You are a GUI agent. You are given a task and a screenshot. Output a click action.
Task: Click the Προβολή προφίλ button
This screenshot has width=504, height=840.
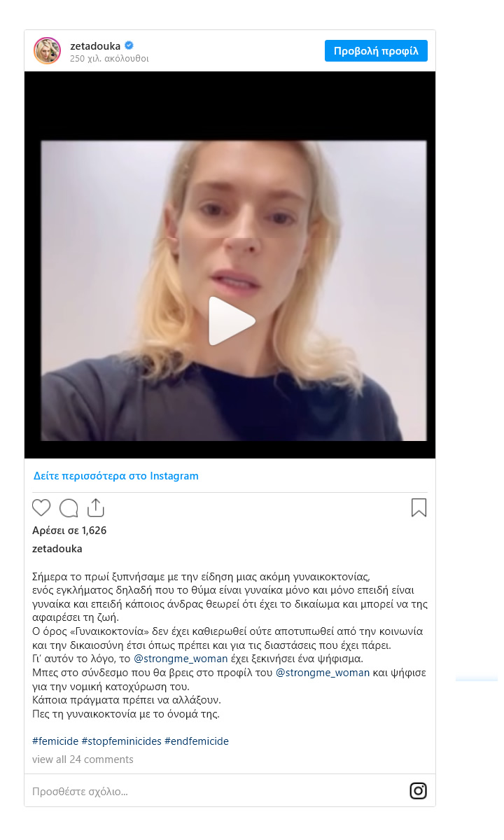point(376,51)
